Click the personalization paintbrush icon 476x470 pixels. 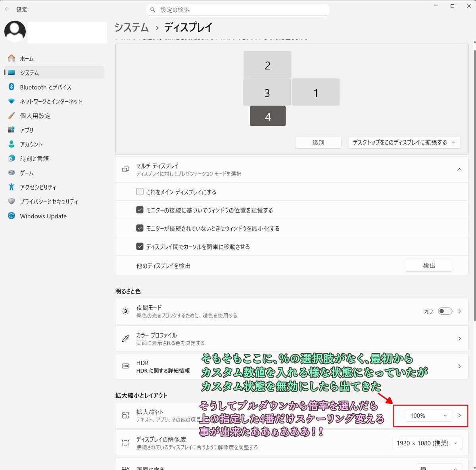pyautogui.click(x=12, y=116)
